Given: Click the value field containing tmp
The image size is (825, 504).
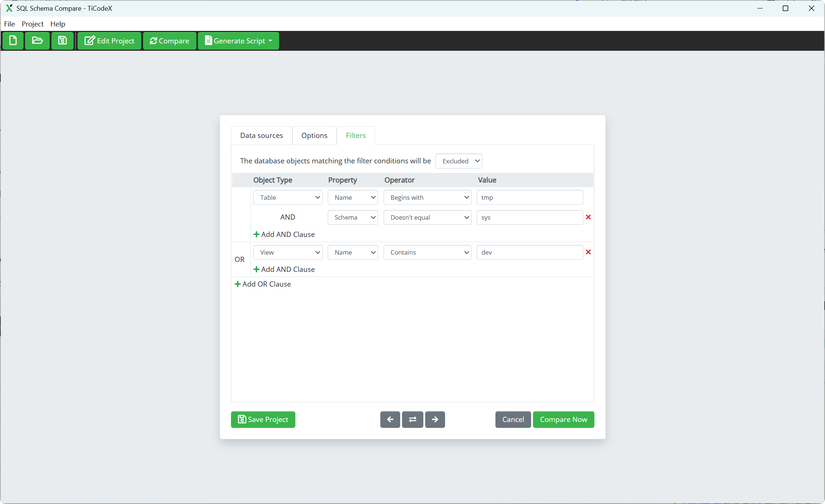Looking at the screenshot, I should coord(529,198).
